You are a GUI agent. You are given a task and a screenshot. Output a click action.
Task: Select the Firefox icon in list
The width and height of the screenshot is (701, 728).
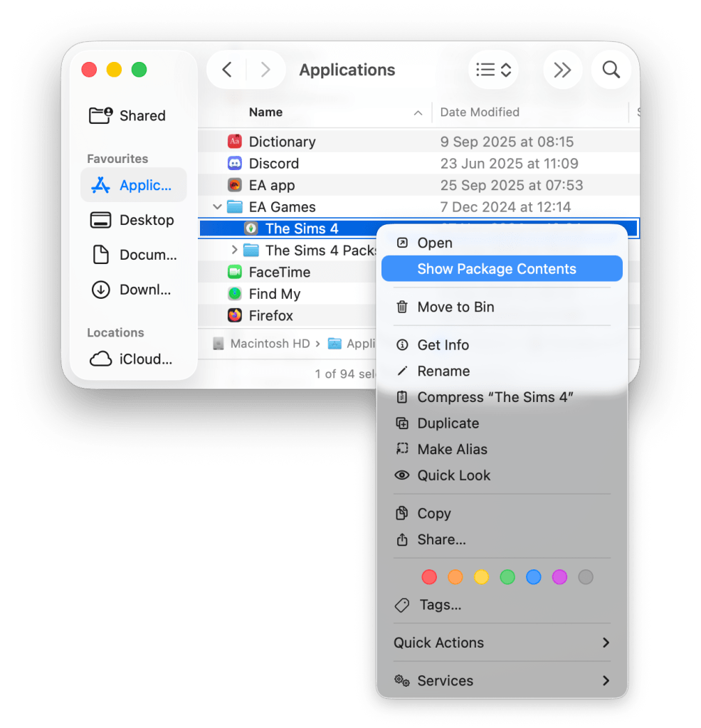[x=234, y=315]
